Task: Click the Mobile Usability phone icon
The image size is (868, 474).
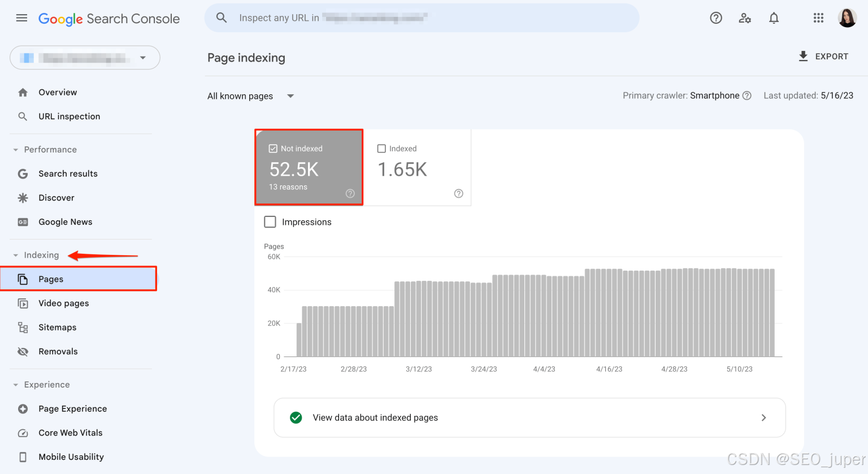Action: [23, 457]
